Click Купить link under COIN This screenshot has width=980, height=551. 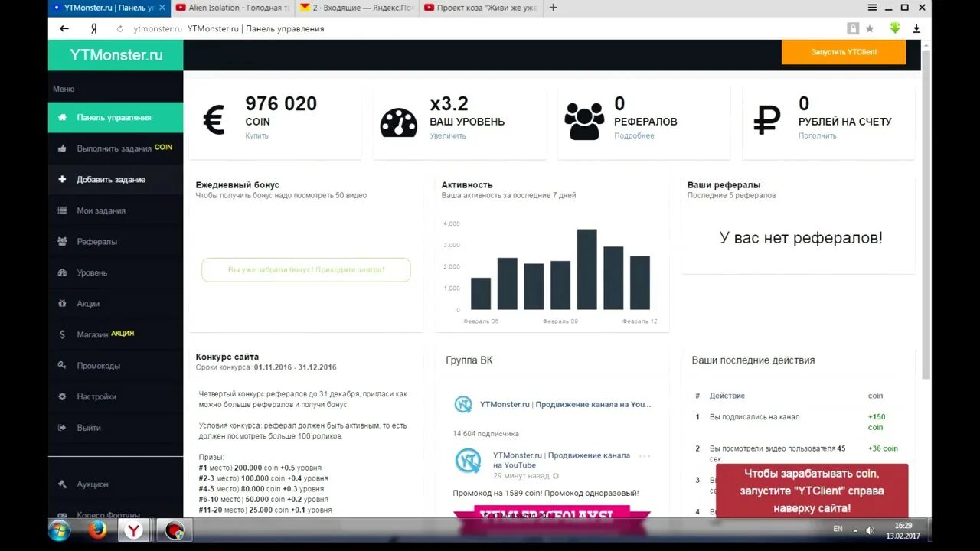click(x=256, y=136)
